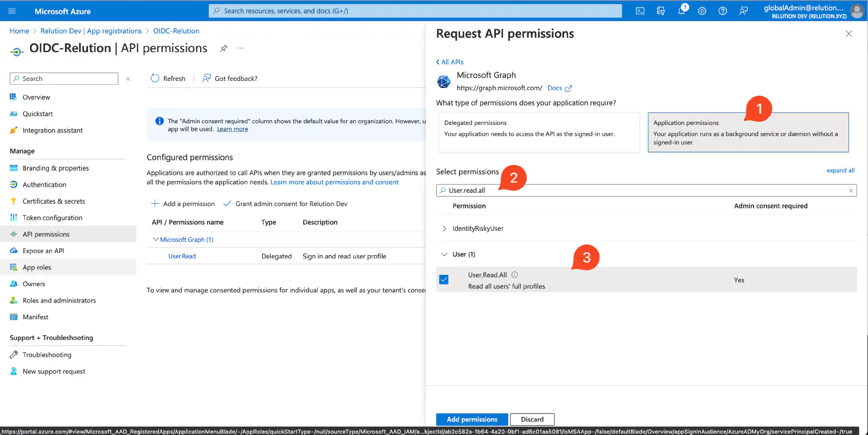Open Authentication in the Manage menu
Image resolution: width=868 pixels, height=435 pixels.
click(44, 185)
